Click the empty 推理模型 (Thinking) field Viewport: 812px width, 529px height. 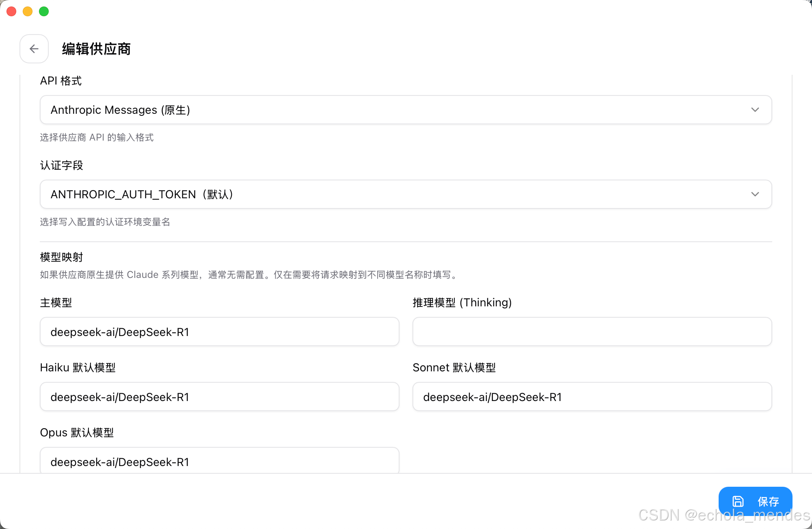(x=592, y=332)
